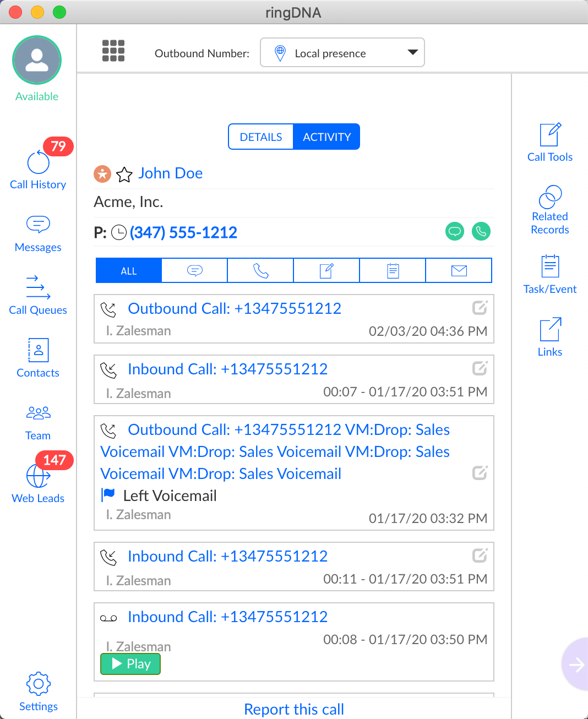Open VM:Drop Sales Voicemail call link

click(x=275, y=451)
